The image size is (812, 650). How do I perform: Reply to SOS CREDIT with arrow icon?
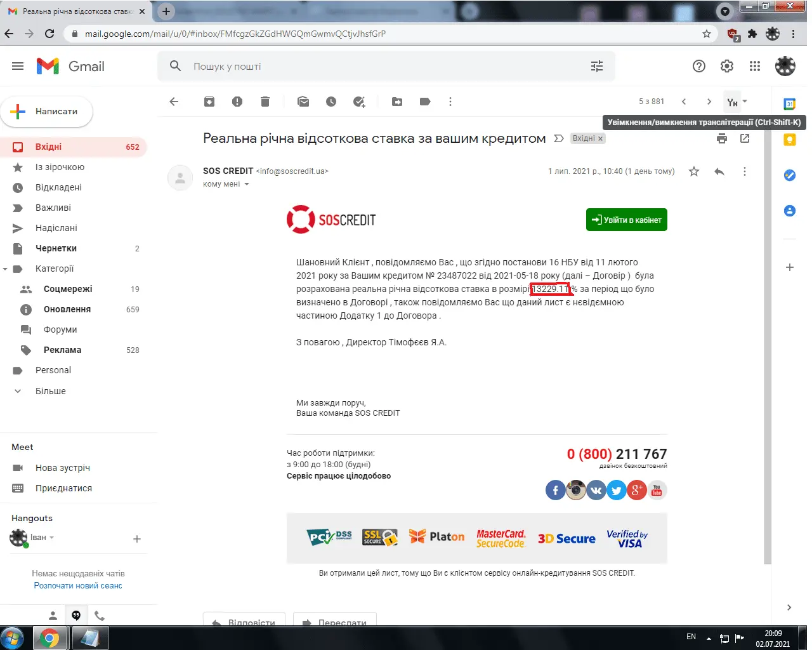719,171
